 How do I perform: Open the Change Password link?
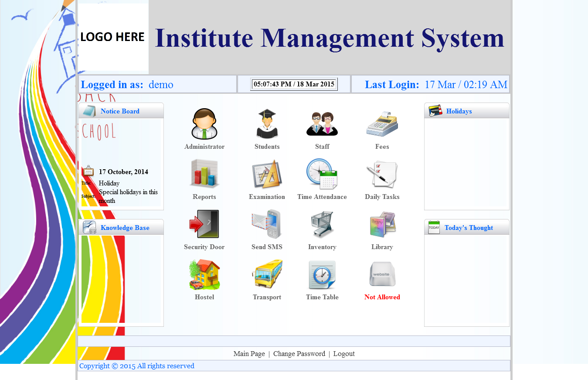click(299, 353)
